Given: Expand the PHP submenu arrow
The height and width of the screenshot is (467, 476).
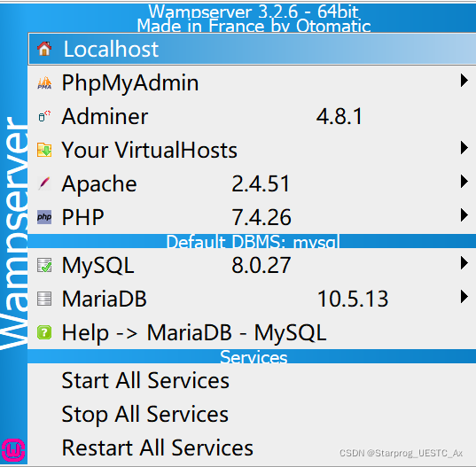Looking at the screenshot, I should pyautogui.click(x=464, y=214).
